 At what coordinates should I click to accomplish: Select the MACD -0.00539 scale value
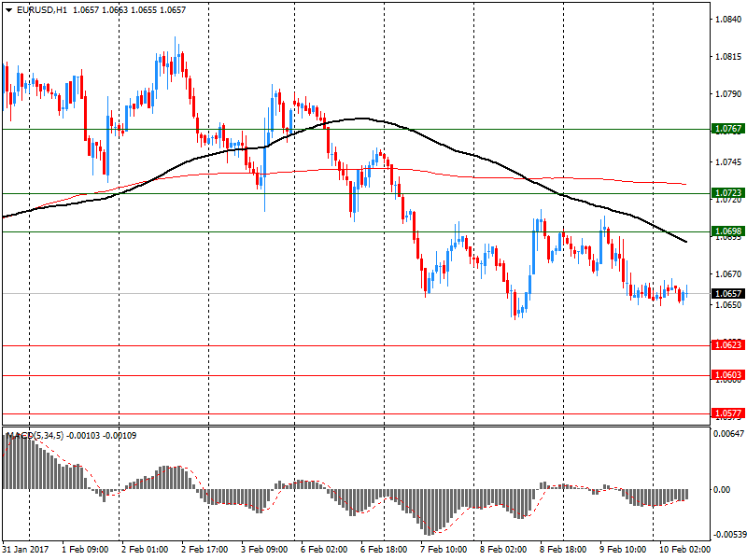(x=728, y=535)
